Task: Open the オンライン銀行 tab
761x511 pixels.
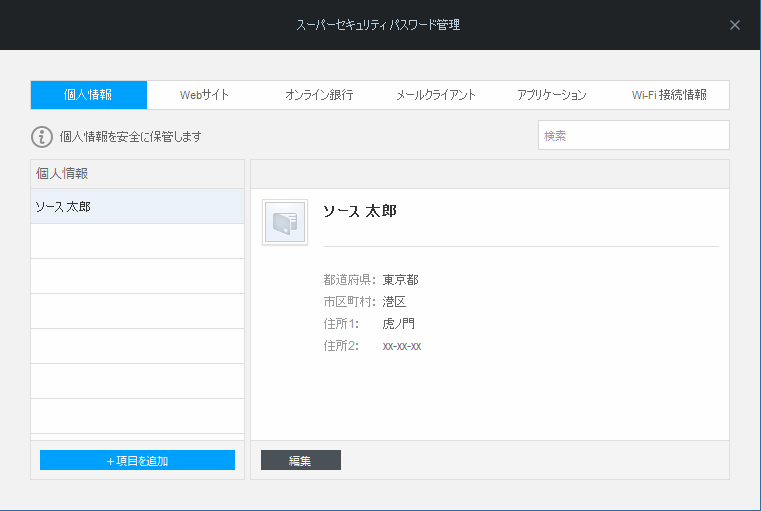Action: tap(320, 95)
